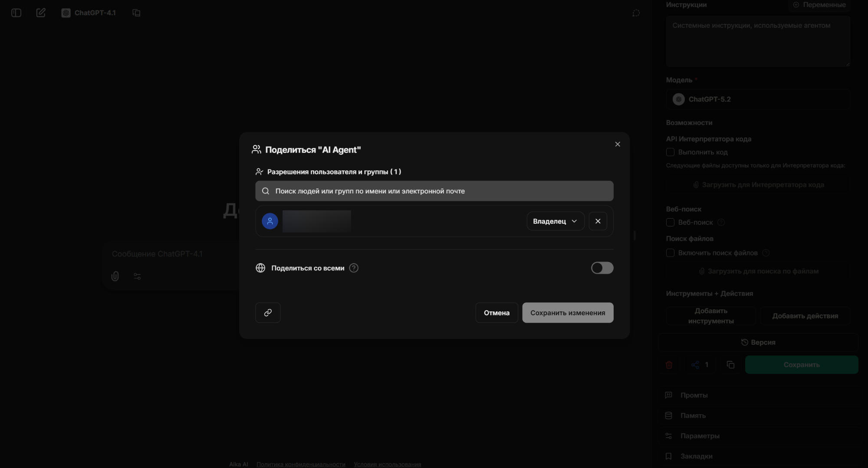
Task: Remove the owner user with X icon
Action: [x=598, y=221]
